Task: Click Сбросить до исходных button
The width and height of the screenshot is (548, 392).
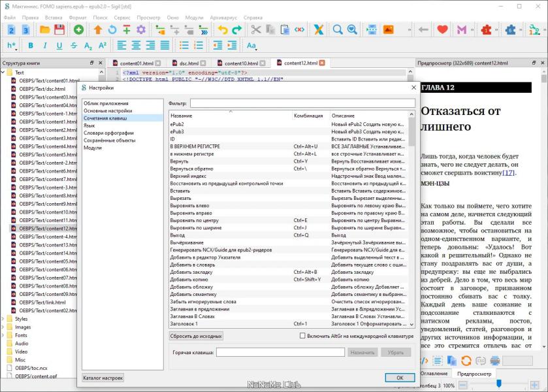Action: point(196,336)
